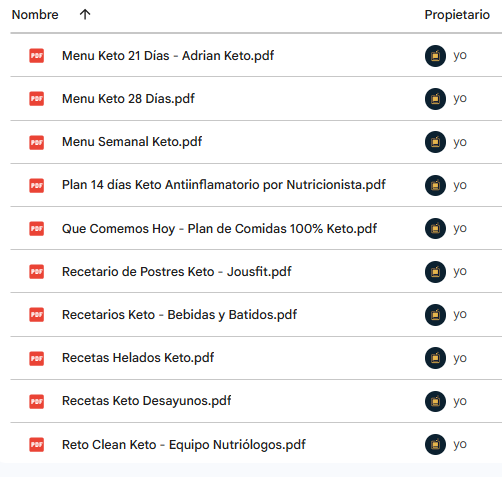Image resolution: width=502 pixels, height=477 pixels.
Task: Click owner avatar in Menu Keto 21 Días row
Action: coord(435,56)
